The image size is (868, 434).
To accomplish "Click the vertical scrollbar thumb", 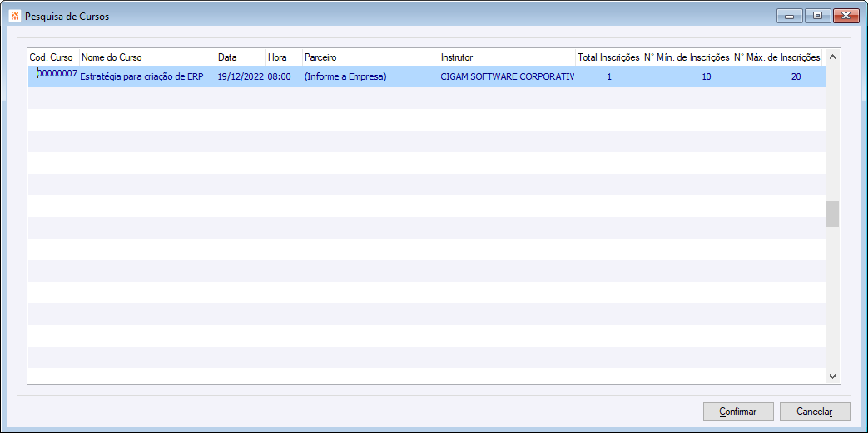I will 832,214.
